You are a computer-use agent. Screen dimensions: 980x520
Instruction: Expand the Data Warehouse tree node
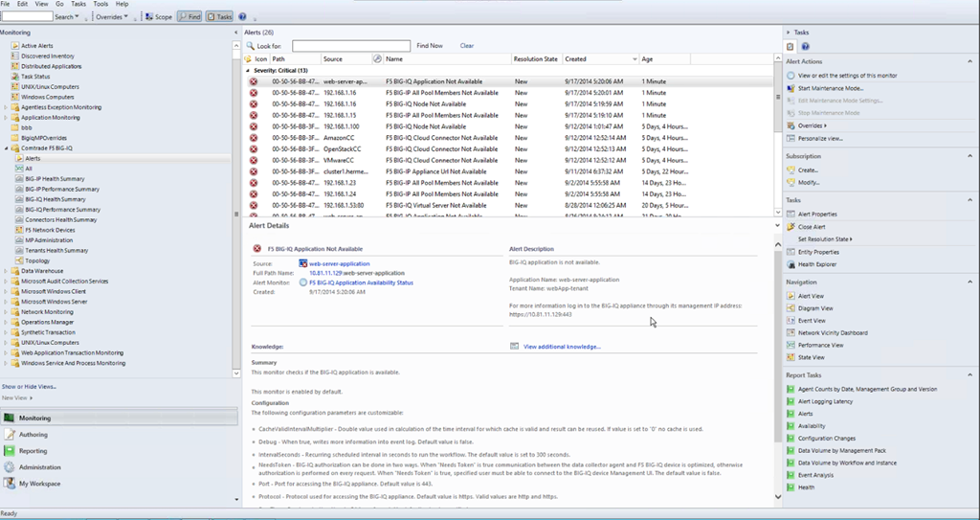(x=6, y=271)
